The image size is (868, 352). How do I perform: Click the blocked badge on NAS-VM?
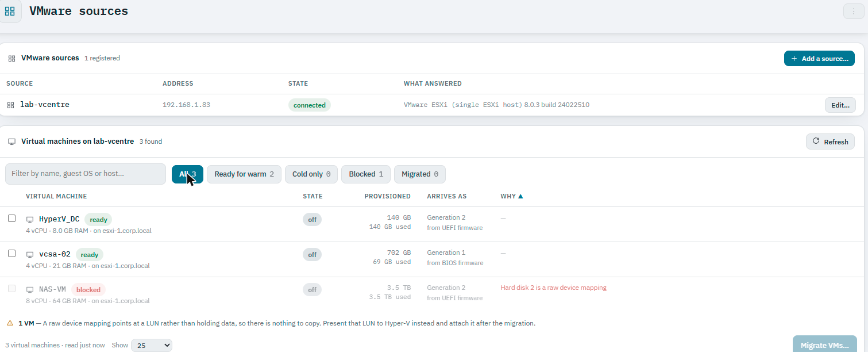(88, 290)
